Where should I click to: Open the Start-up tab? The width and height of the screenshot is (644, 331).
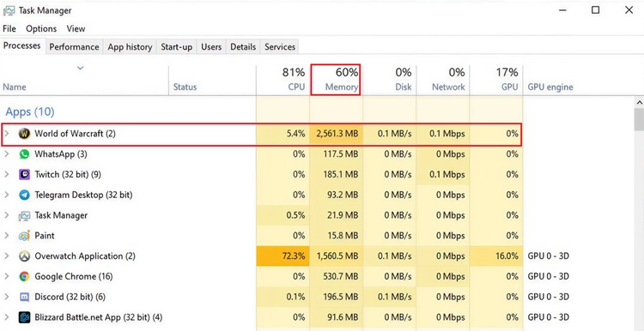pyautogui.click(x=176, y=47)
